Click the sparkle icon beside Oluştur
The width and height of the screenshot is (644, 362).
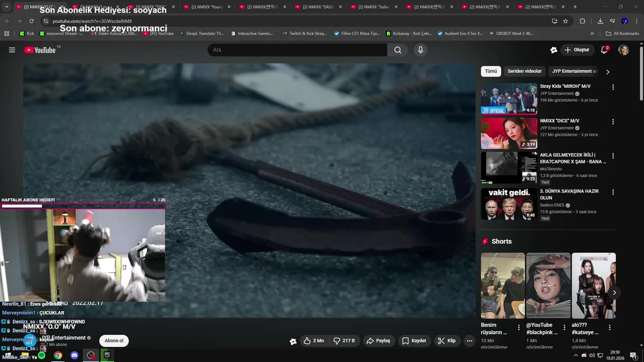click(x=553, y=50)
